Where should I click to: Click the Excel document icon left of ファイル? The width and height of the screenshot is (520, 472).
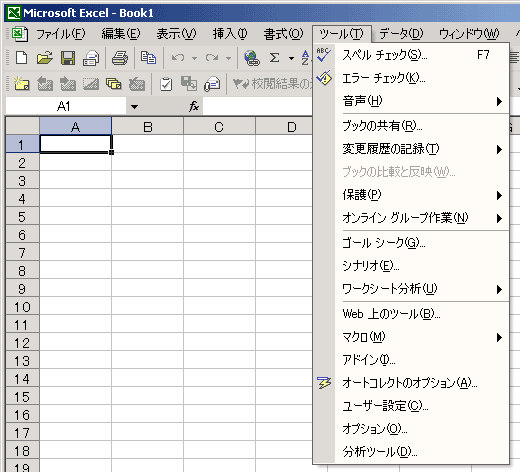click(x=20, y=34)
